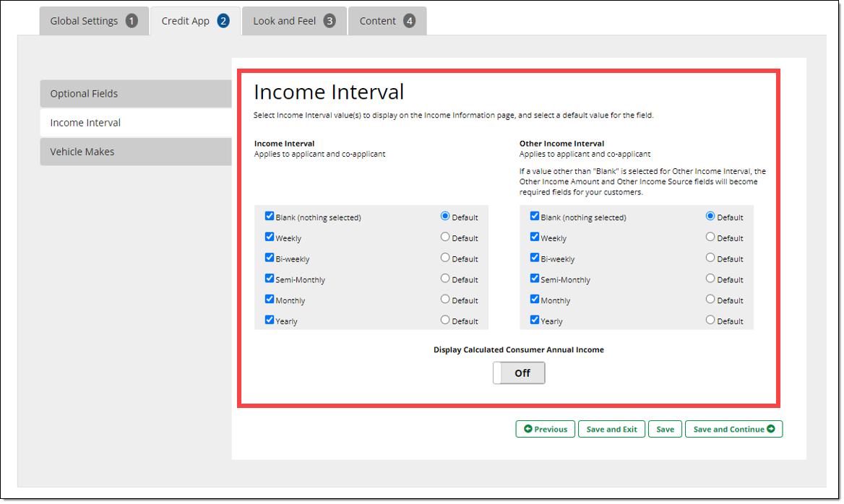Uncheck Yearly under Income Interval
The height and width of the screenshot is (504, 844).
point(270,320)
